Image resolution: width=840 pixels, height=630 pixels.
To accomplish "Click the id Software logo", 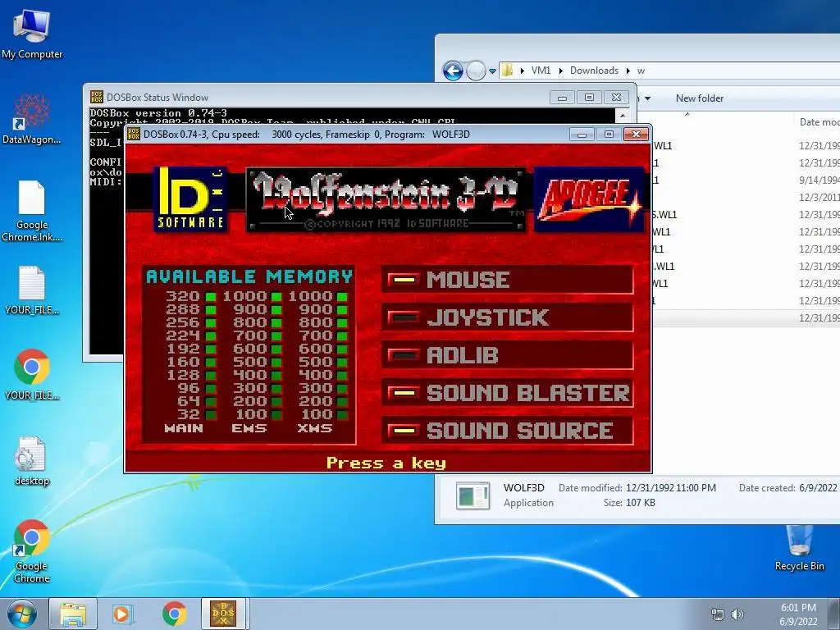I will pyautogui.click(x=190, y=199).
